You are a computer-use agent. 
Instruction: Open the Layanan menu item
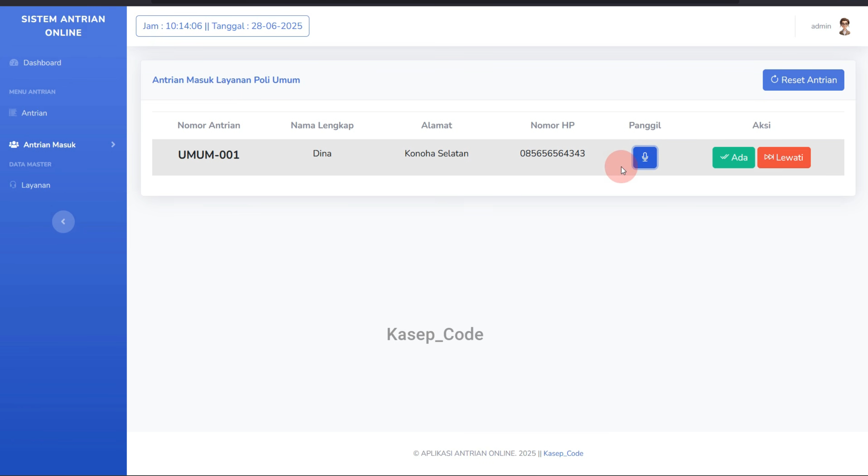pos(36,185)
